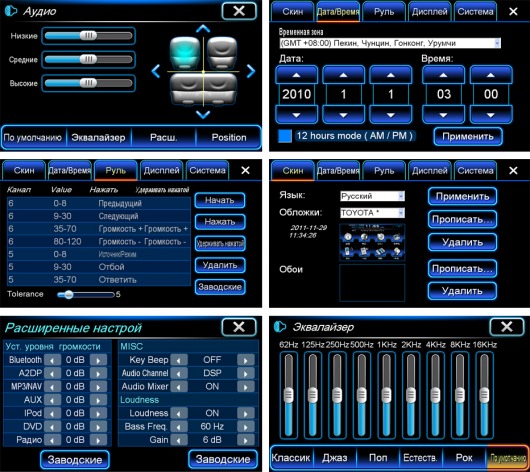
Task: Toggle Loudness ON with the right arrow
Action: 246,413
